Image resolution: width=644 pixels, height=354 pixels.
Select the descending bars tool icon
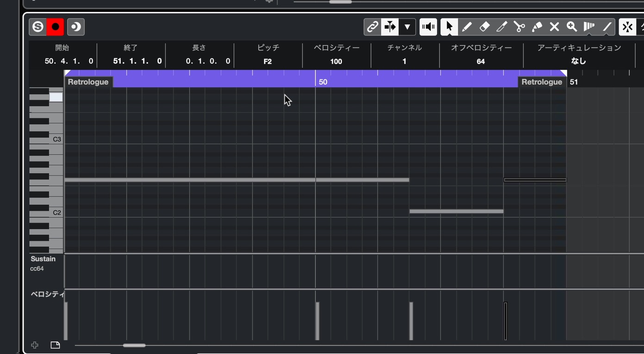click(x=589, y=27)
